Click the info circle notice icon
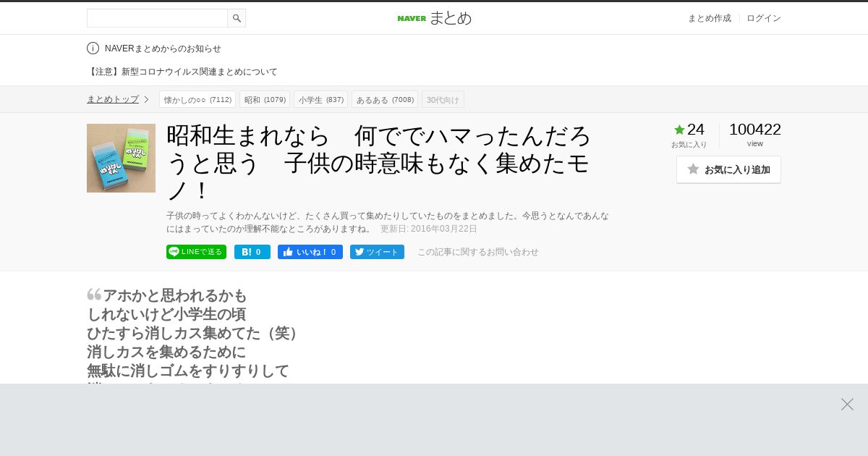Viewport: 868px width, 456px height. click(93, 48)
